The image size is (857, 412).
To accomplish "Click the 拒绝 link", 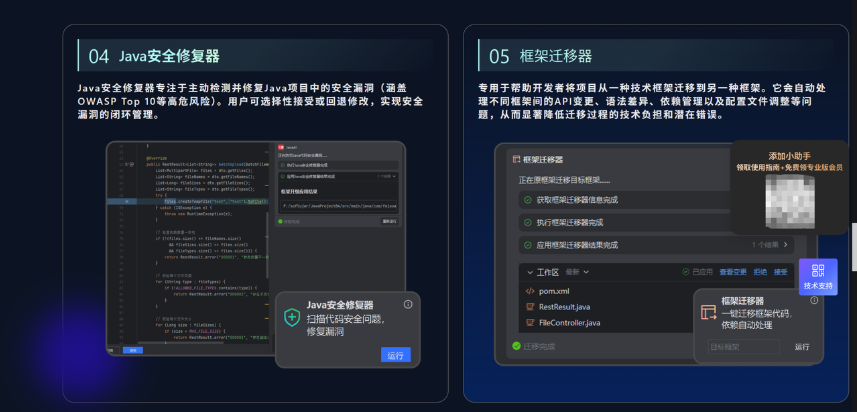I will (760, 272).
